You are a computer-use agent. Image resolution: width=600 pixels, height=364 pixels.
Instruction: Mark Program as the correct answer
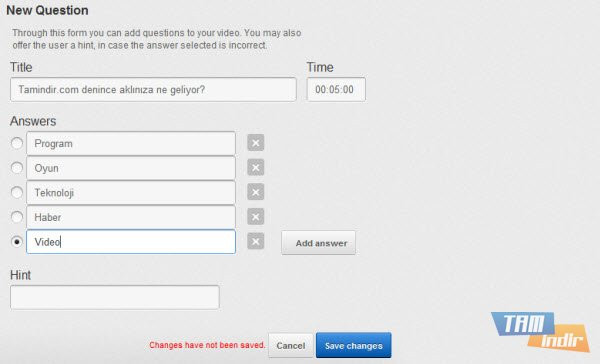pyautogui.click(x=17, y=144)
